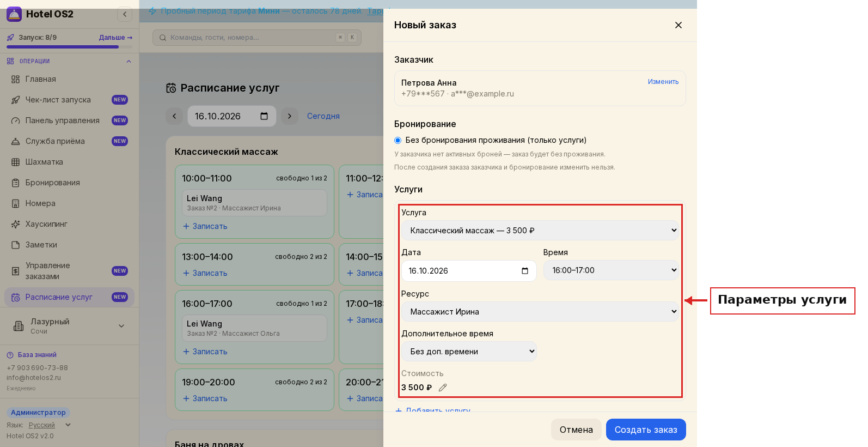Close the Новый заказ panel
Screen dimensions: 868x447
tap(678, 25)
